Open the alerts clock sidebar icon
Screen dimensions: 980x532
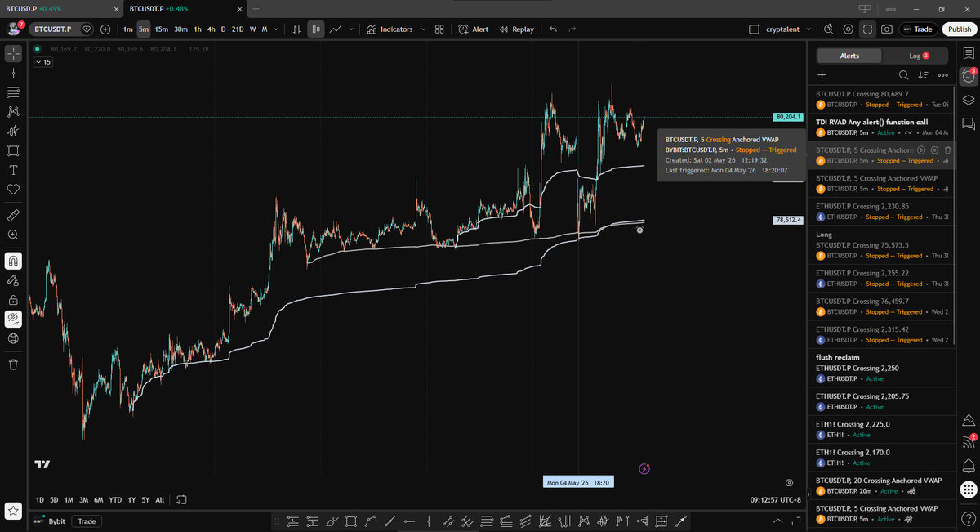[969, 77]
